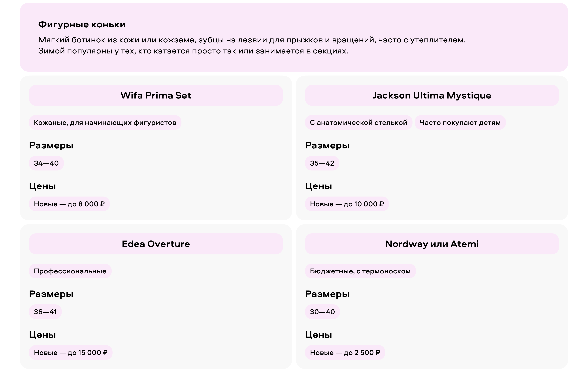Open the Edea Overture card title
This screenshot has width=588, height=371.
click(x=156, y=244)
